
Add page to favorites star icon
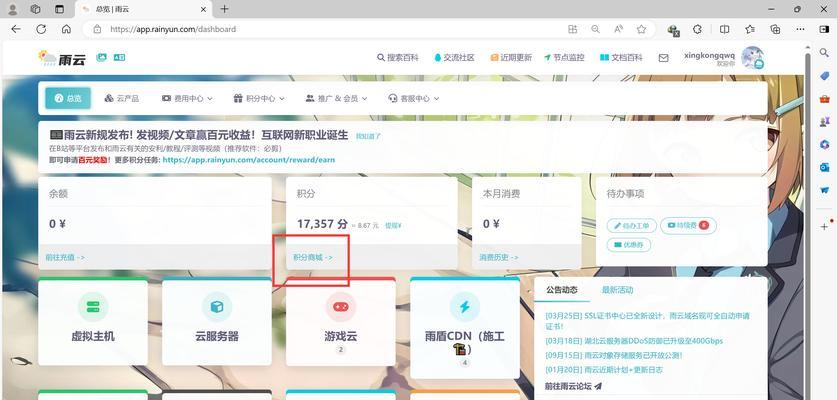tap(641, 29)
